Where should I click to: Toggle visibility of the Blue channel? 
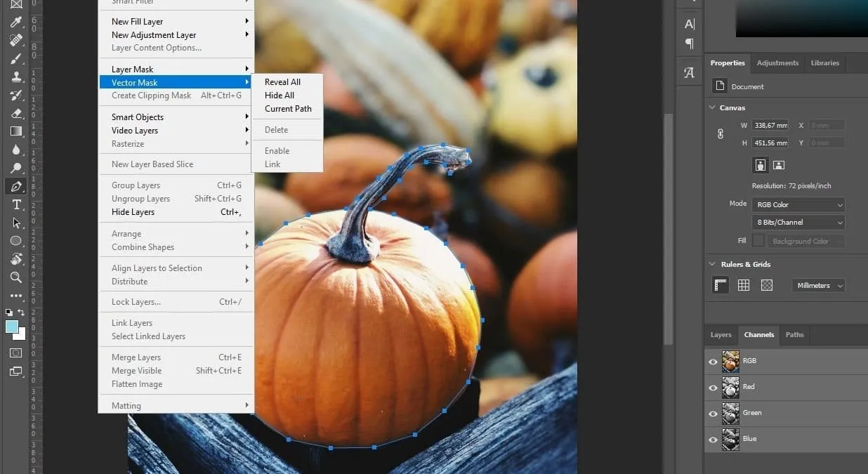[713, 439]
